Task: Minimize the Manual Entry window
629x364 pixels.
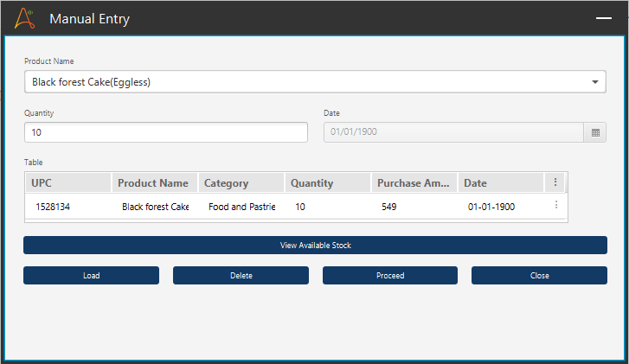Action: tap(603, 18)
